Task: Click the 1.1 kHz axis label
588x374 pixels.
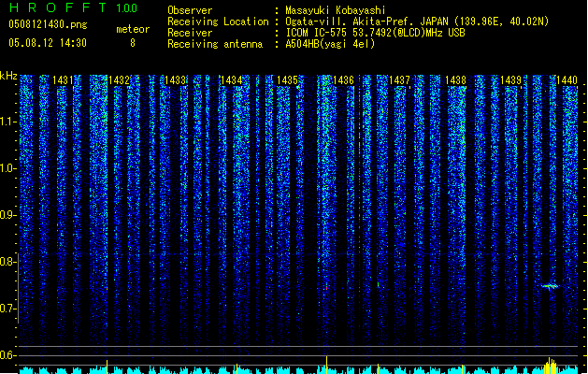Action: point(8,122)
